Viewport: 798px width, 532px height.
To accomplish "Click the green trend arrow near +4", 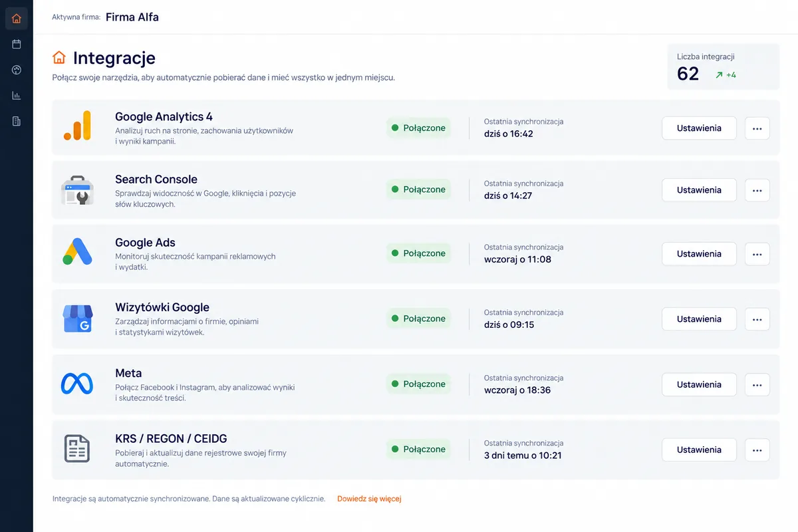I will pos(719,75).
